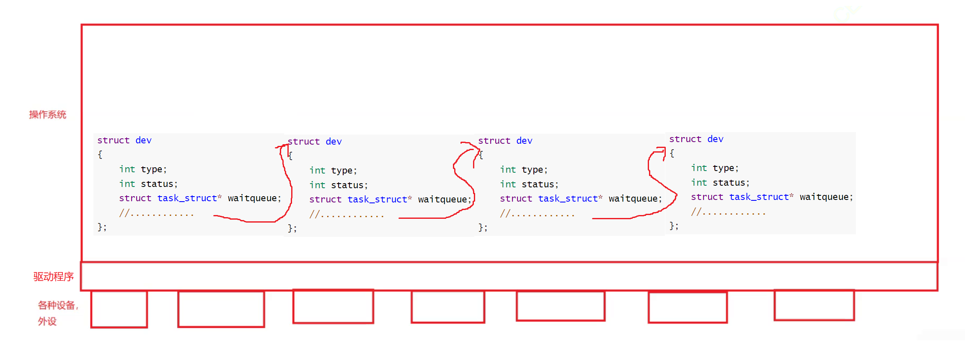
Task: Select the 外设 label text
Action: (47, 322)
